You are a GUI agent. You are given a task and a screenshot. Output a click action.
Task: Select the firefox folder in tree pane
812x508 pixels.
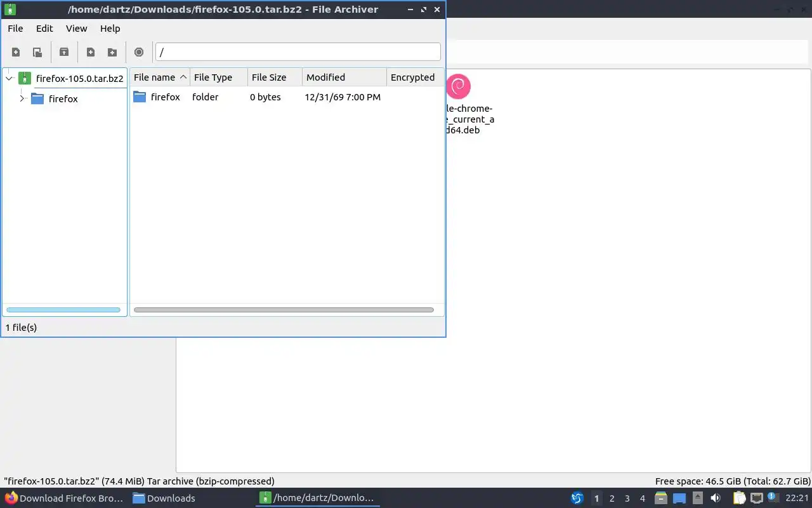coord(63,98)
